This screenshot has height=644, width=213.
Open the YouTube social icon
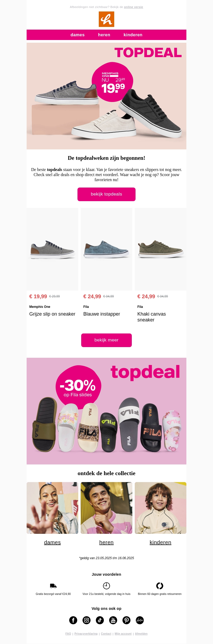(113, 620)
